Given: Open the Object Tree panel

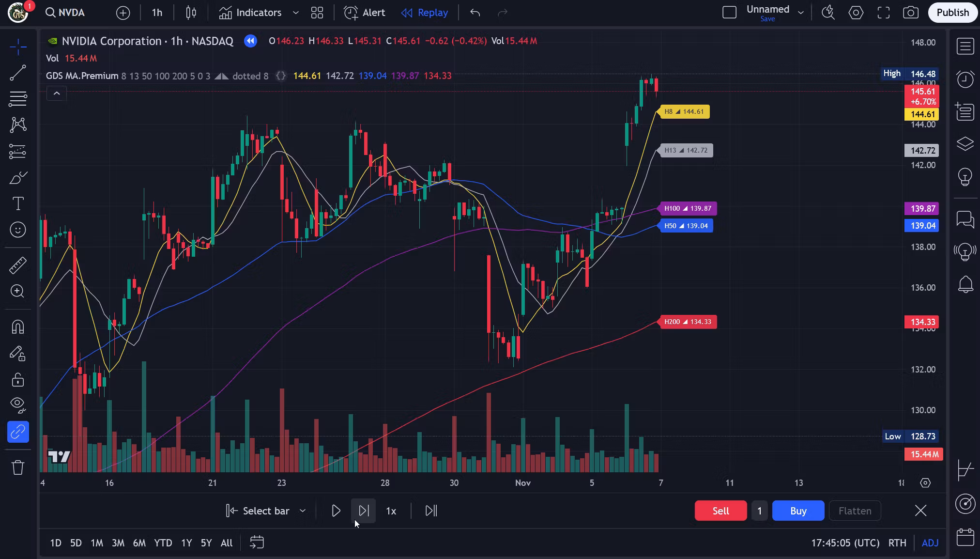Looking at the screenshot, I should [965, 144].
